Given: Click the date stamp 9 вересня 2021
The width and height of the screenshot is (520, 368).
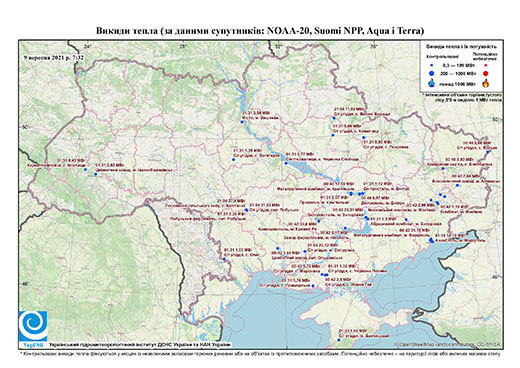Looking at the screenshot, I should [x=53, y=57].
